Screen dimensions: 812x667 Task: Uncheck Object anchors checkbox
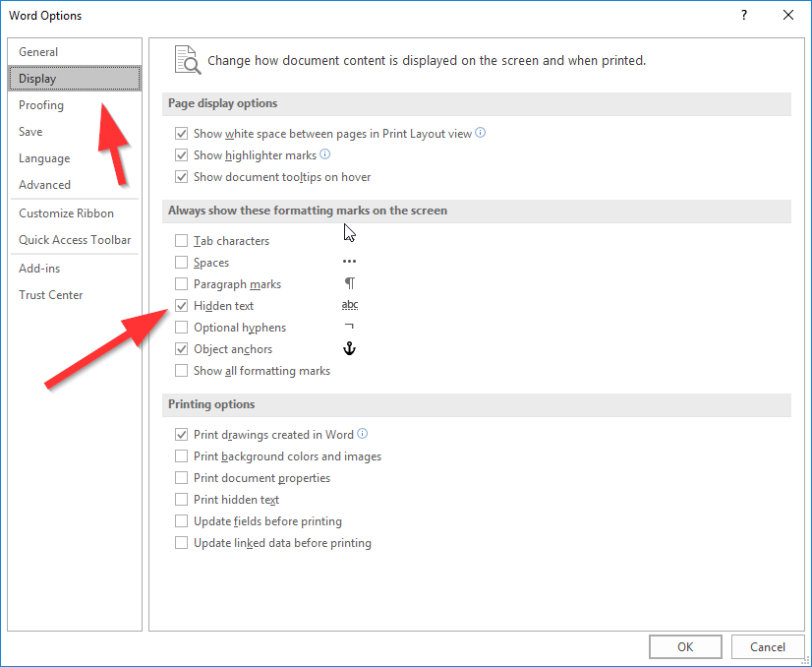coord(181,349)
